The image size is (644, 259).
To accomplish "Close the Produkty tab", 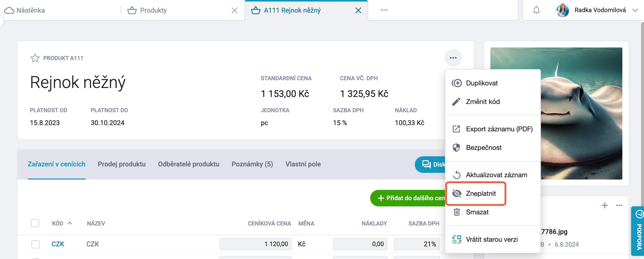I will 234,10.
